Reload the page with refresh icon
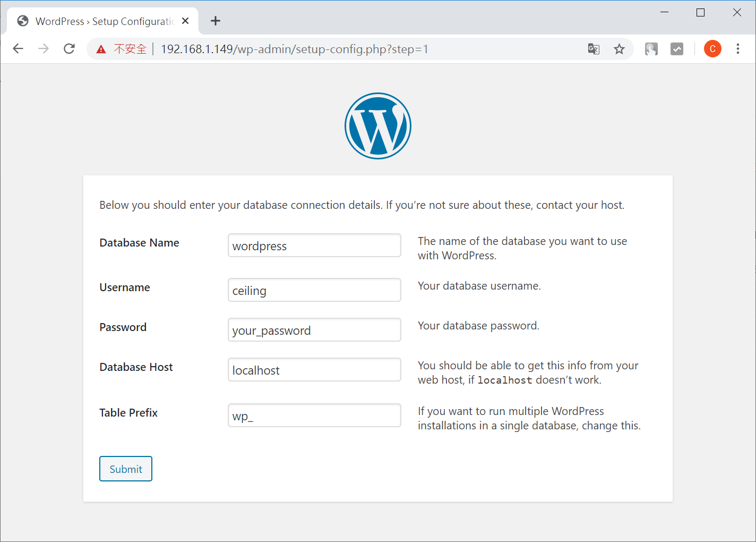756x542 pixels. point(69,49)
